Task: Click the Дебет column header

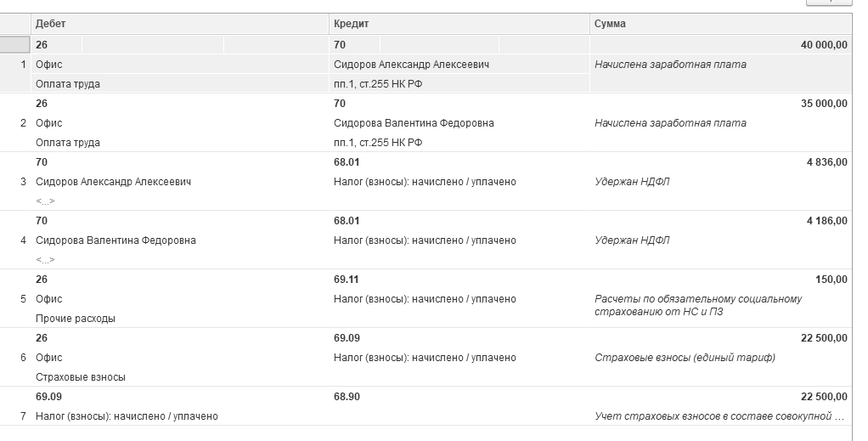Action: 51,24
